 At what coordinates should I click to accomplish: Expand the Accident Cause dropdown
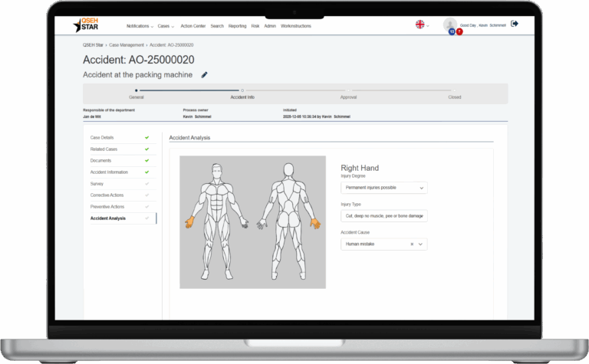420,244
